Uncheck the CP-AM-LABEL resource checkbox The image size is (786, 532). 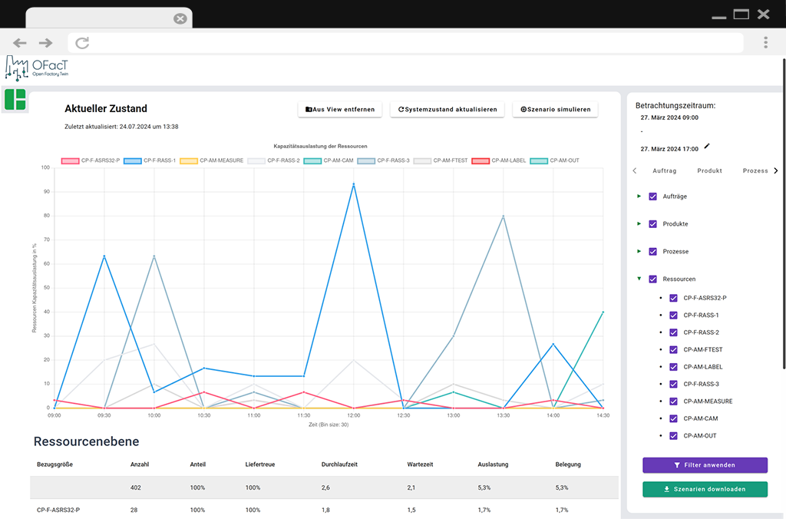pyautogui.click(x=673, y=367)
